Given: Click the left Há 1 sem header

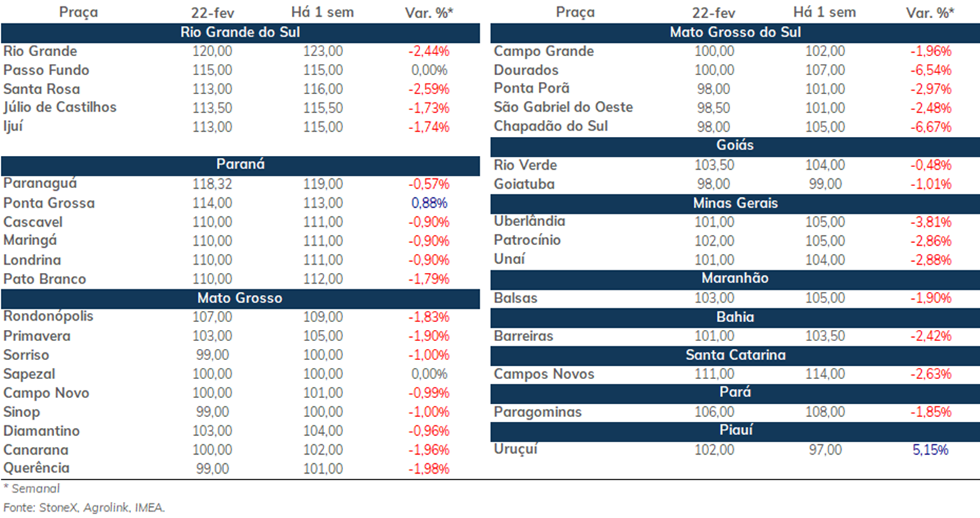Looking at the screenshot, I should [323, 13].
